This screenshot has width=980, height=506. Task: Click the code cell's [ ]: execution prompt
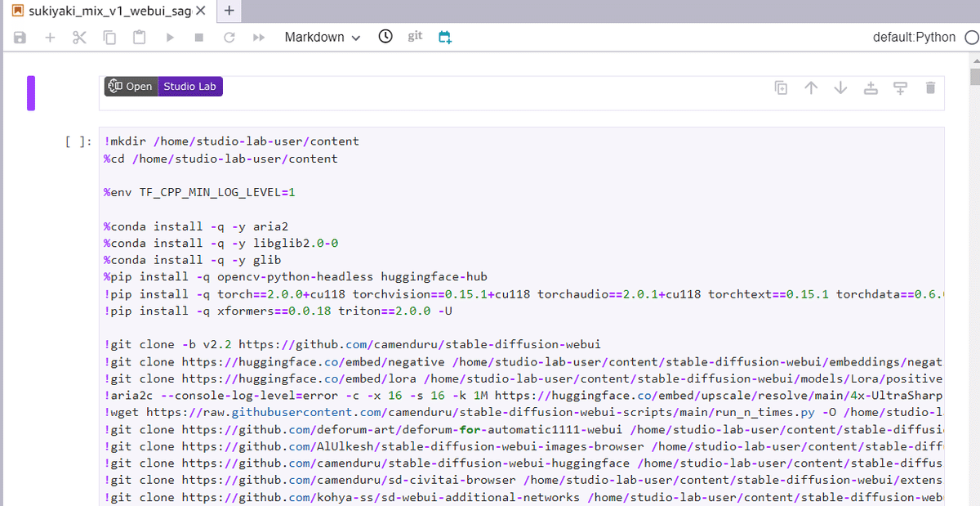79,141
